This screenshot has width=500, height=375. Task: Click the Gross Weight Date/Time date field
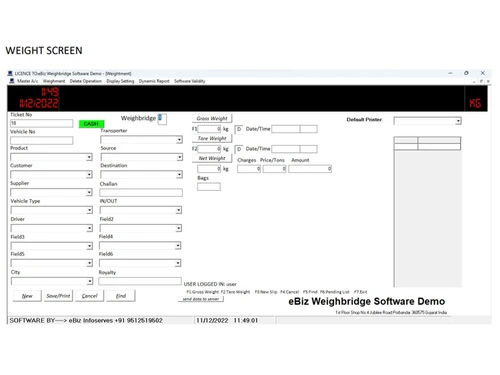point(286,129)
